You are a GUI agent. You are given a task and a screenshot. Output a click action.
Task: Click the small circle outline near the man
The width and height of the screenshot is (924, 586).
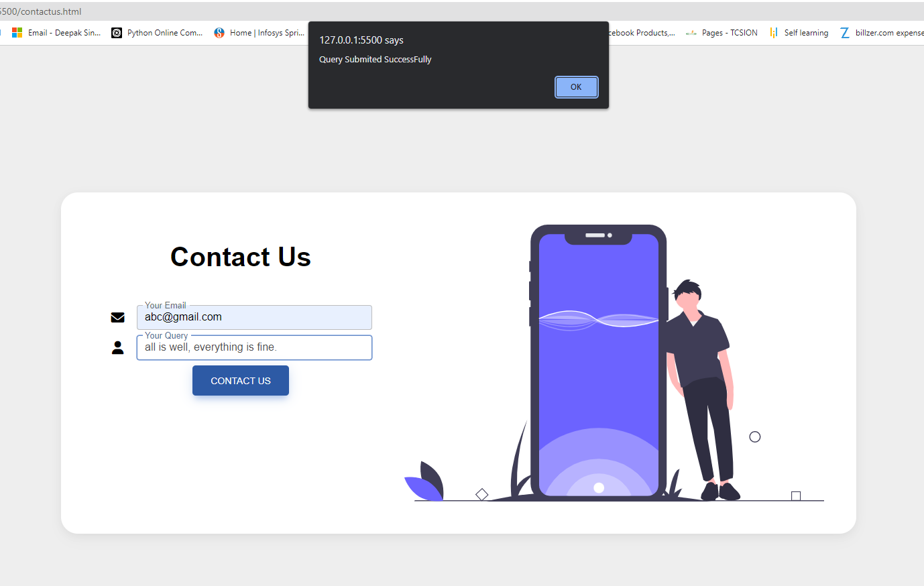[755, 436]
